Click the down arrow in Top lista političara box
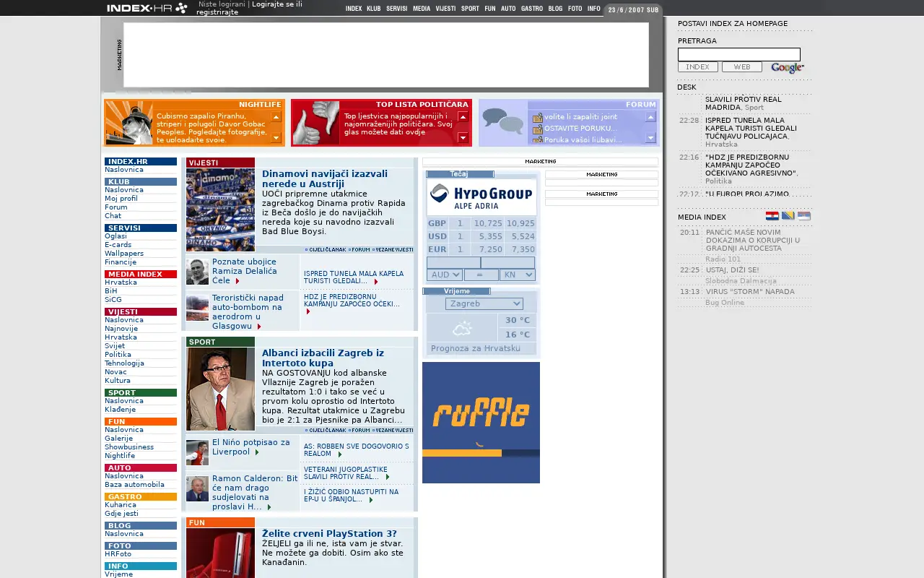The image size is (924, 578). tap(463, 137)
